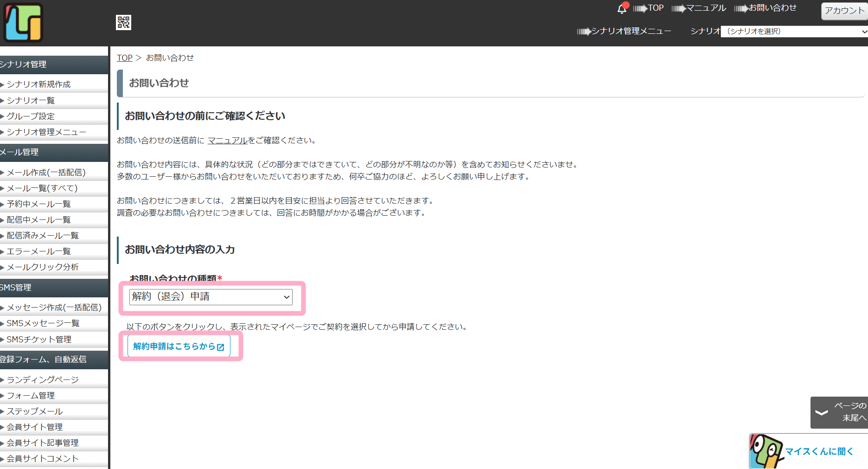Click the TOP breadcrumb link
Image resolution: width=868 pixels, height=469 pixels.
click(x=124, y=58)
